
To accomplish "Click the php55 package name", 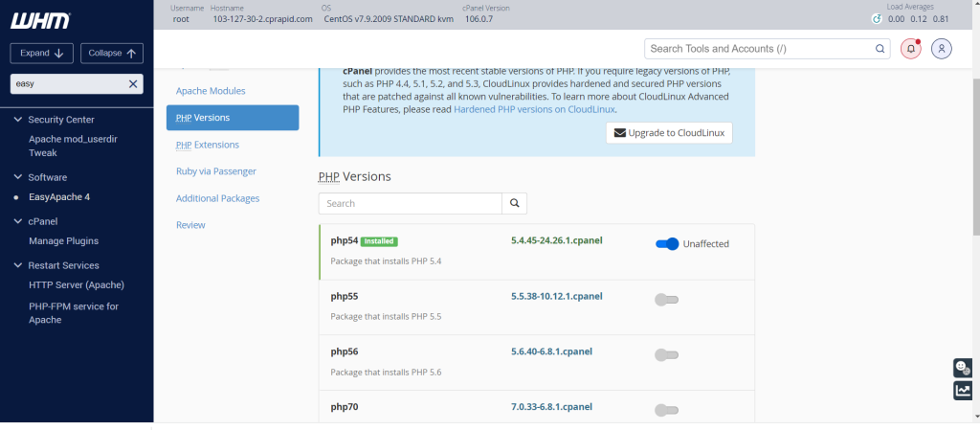I will pos(345,296).
